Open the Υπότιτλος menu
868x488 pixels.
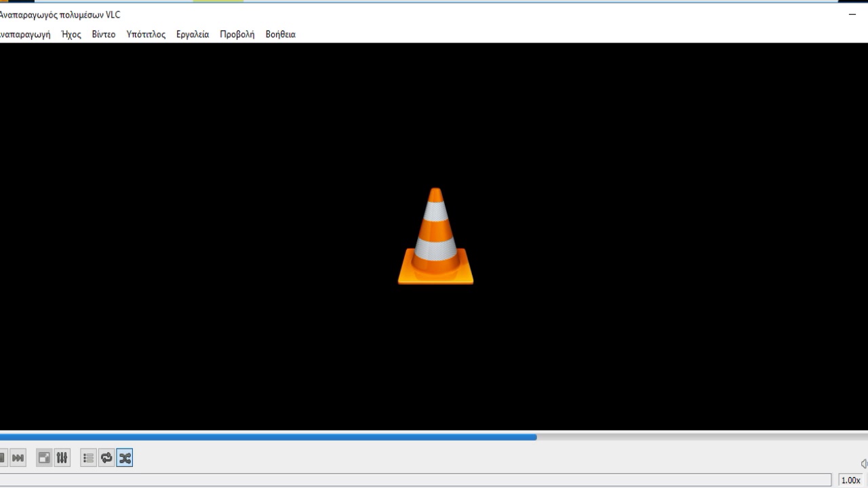pos(146,34)
